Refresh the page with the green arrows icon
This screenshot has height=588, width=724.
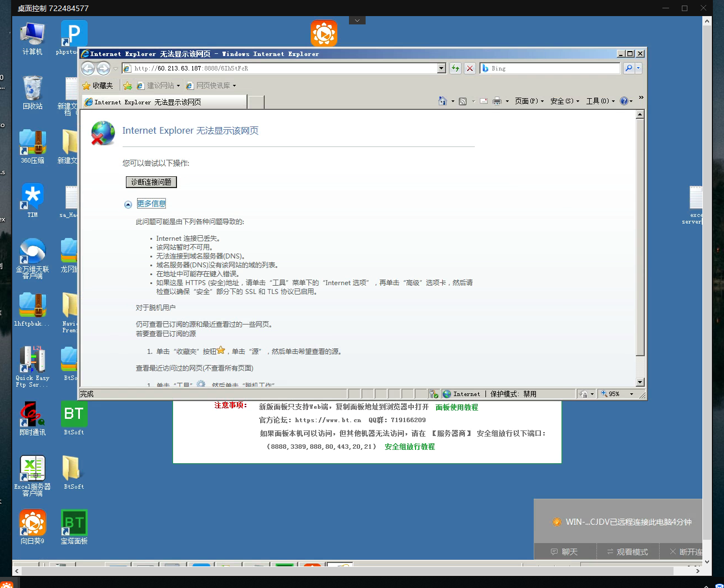455,68
